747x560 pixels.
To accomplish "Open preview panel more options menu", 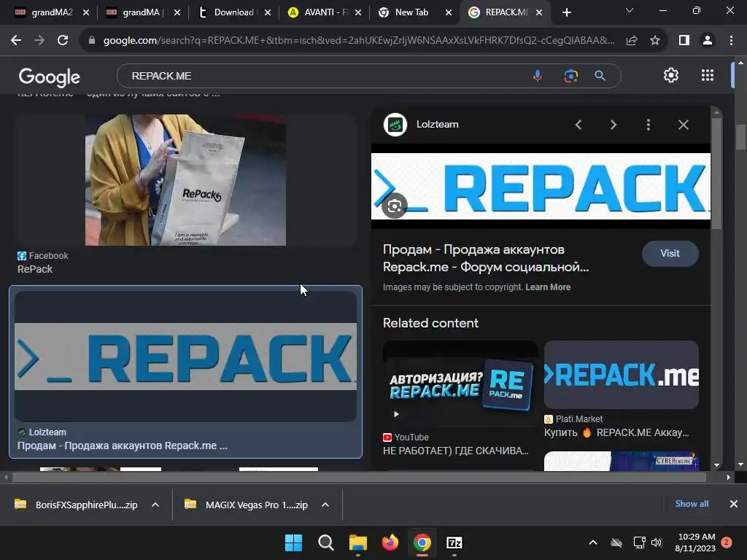I will [x=649, y=125].
